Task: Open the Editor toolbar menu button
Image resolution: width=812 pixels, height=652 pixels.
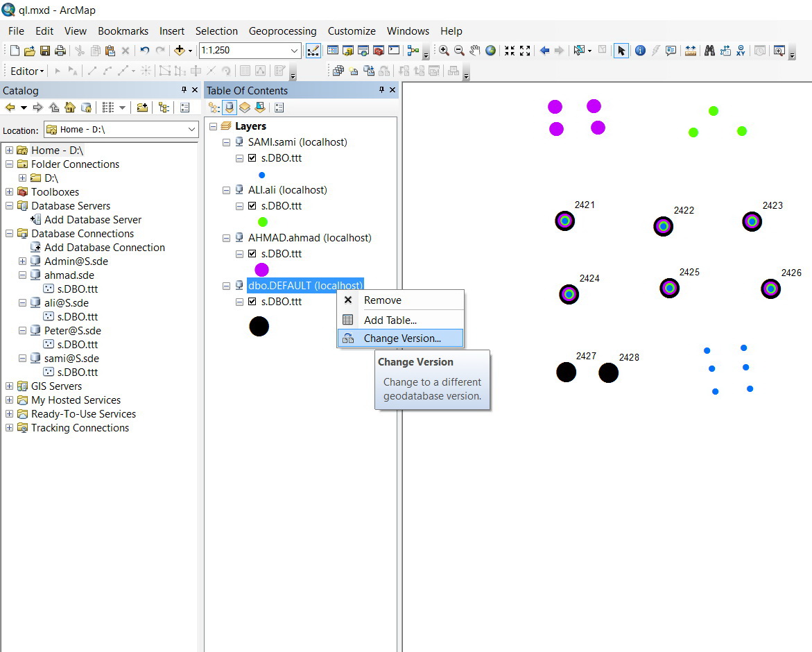Action: pos(27,71)
